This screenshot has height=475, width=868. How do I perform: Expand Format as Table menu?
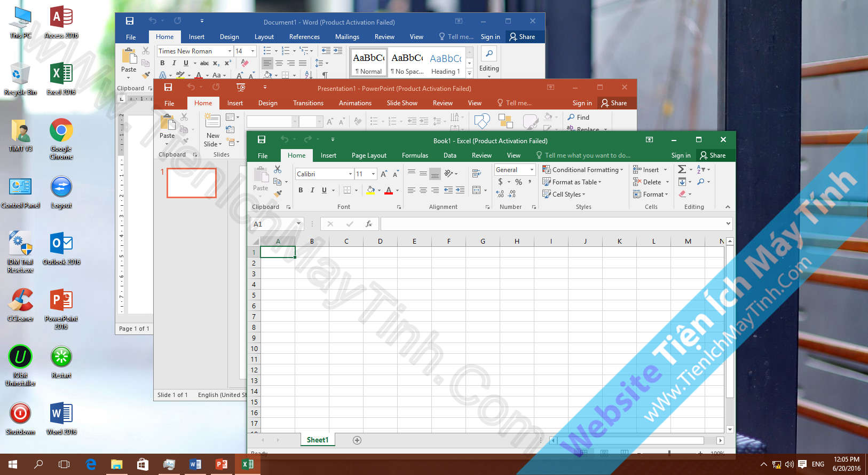coord(572,182)
